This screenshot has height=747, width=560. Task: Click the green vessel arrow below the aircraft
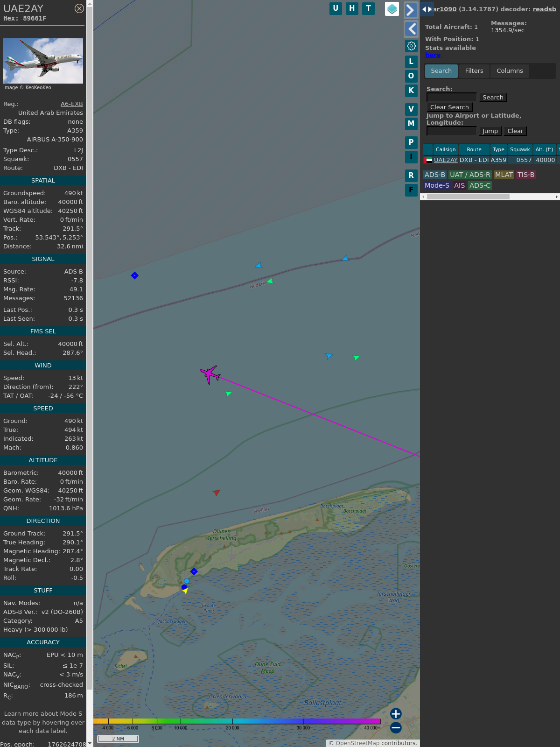click(228, 394)
